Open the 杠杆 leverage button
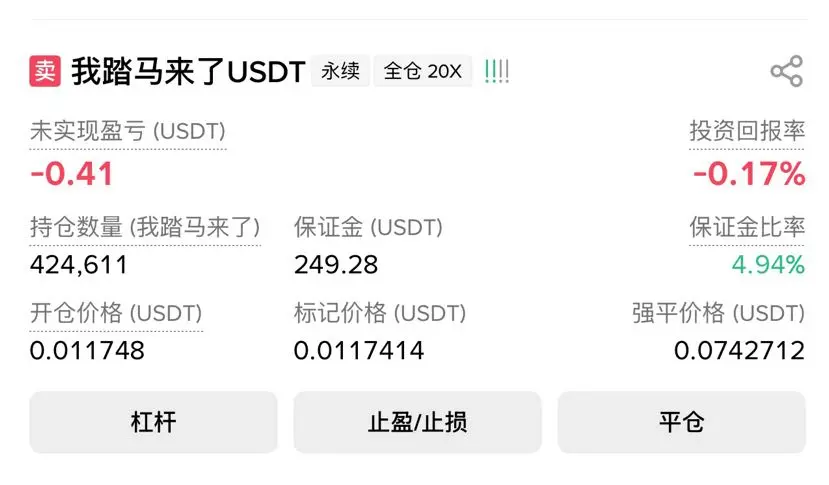 pos(153,422)
